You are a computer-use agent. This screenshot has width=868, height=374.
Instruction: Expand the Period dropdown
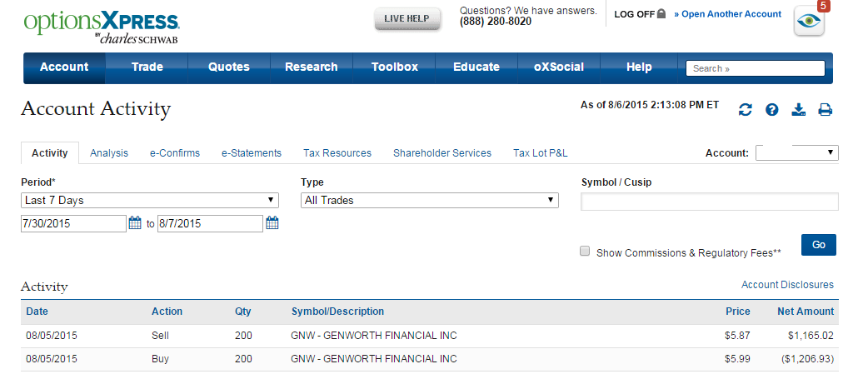(149, 200)
